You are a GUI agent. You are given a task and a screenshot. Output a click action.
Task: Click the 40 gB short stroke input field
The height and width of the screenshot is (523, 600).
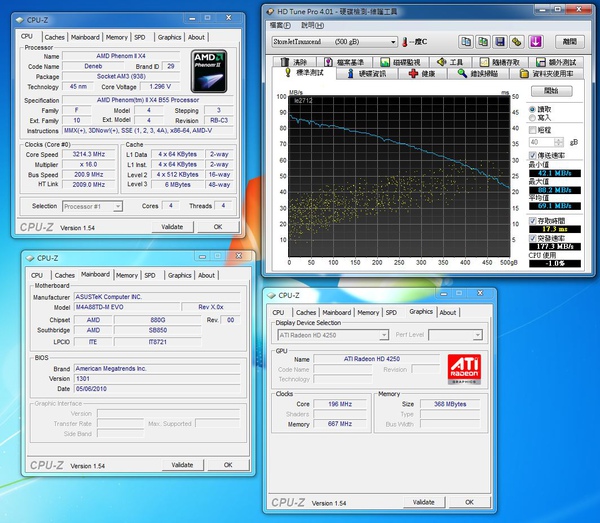[x=541, y=142]
